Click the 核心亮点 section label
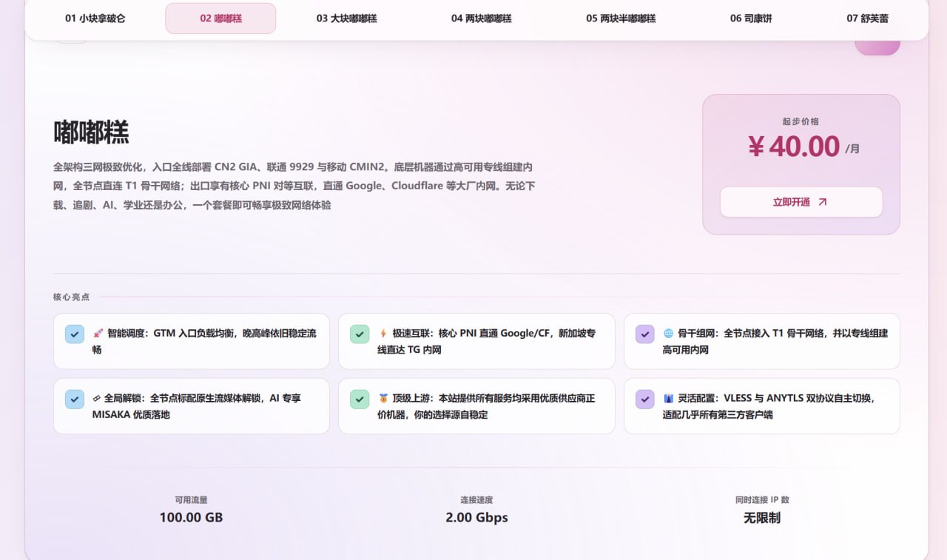 [x=71, y=297]
